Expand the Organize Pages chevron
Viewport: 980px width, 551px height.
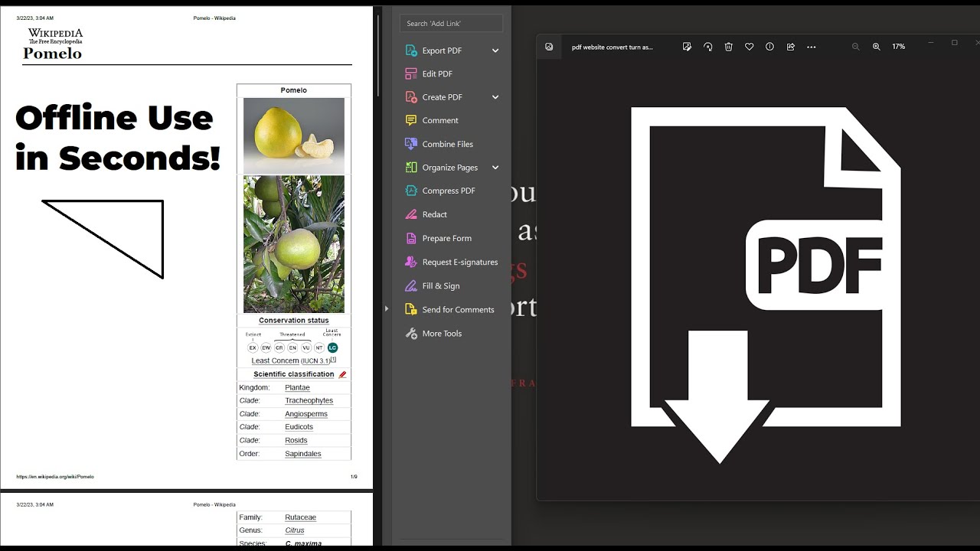click(495, 168)
